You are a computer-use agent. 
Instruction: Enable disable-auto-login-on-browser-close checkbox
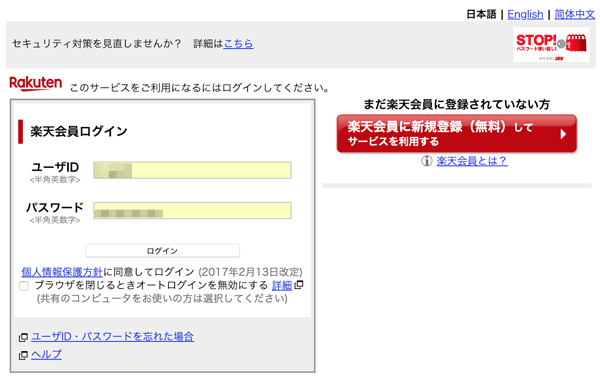coord(24,286)
